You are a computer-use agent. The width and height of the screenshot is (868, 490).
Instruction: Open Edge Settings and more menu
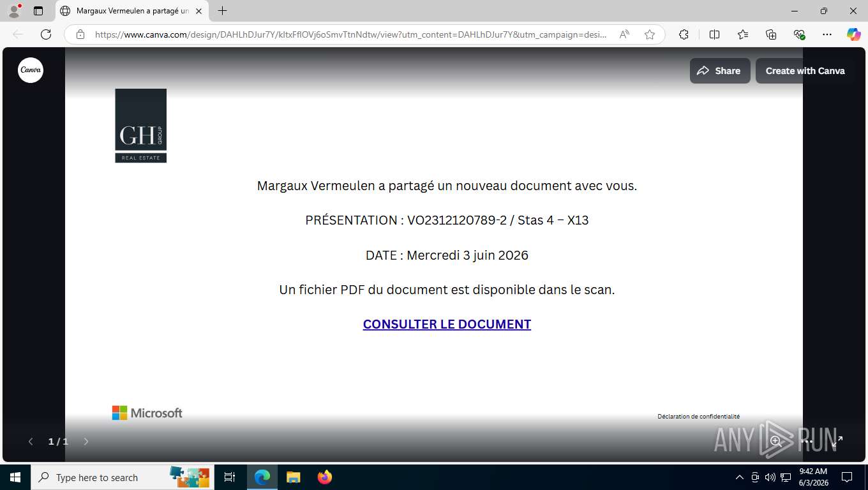point(827,34)
